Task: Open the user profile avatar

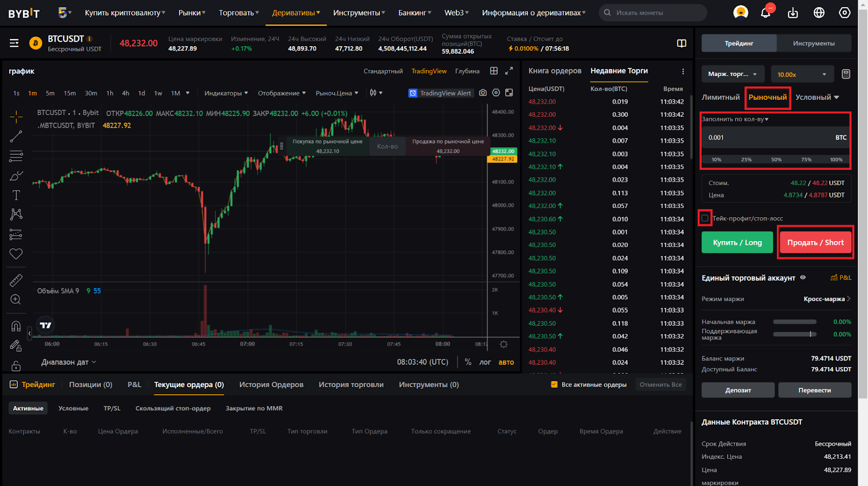Action: click(741, 12)
